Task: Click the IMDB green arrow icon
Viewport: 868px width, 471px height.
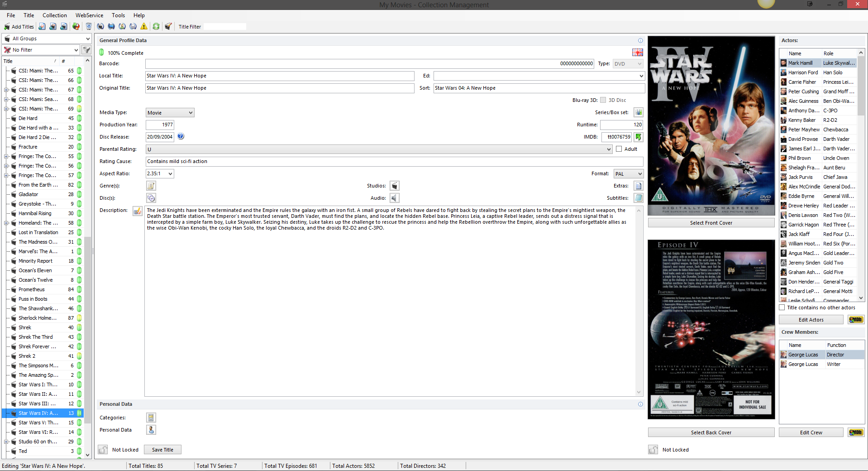Action: 638,137
